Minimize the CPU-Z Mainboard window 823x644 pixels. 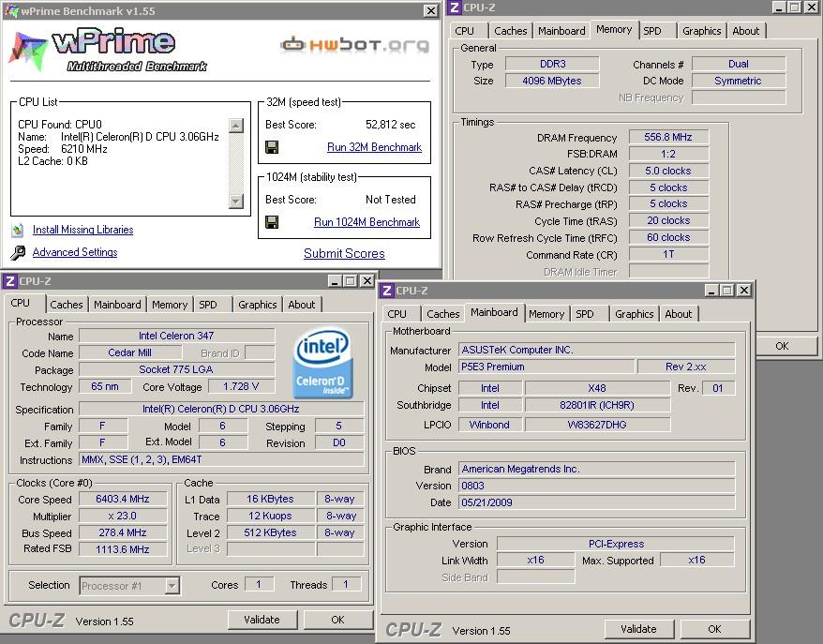tap(711, 291)
